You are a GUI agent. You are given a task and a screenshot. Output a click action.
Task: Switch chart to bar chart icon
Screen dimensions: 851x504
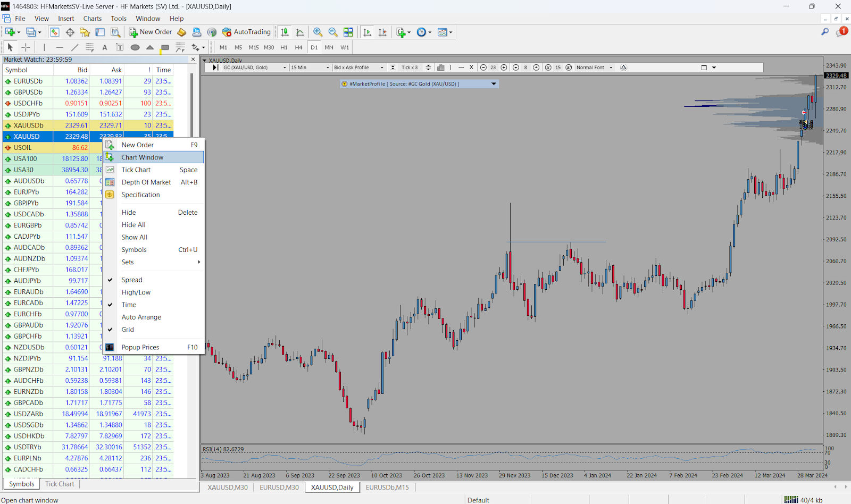click(285, 32)
